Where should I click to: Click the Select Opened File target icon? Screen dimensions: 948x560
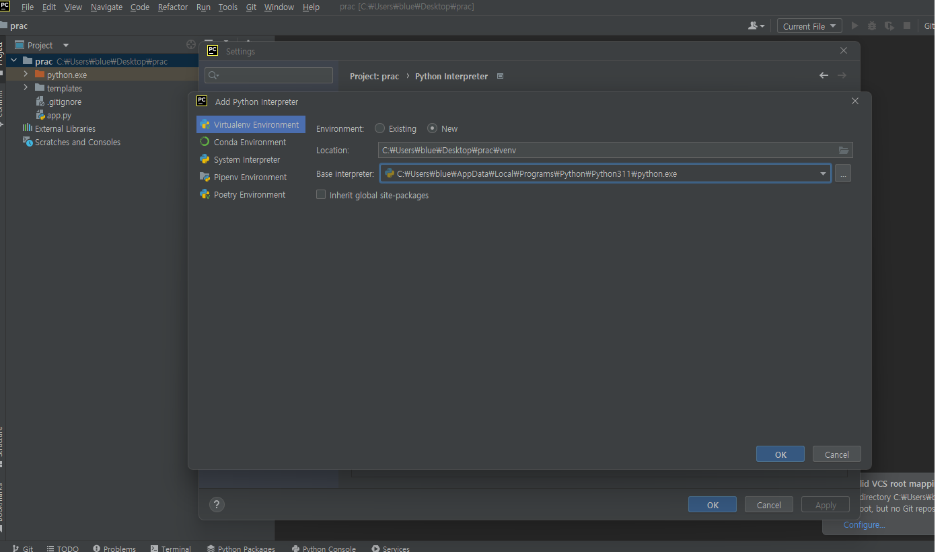(190, 45)
